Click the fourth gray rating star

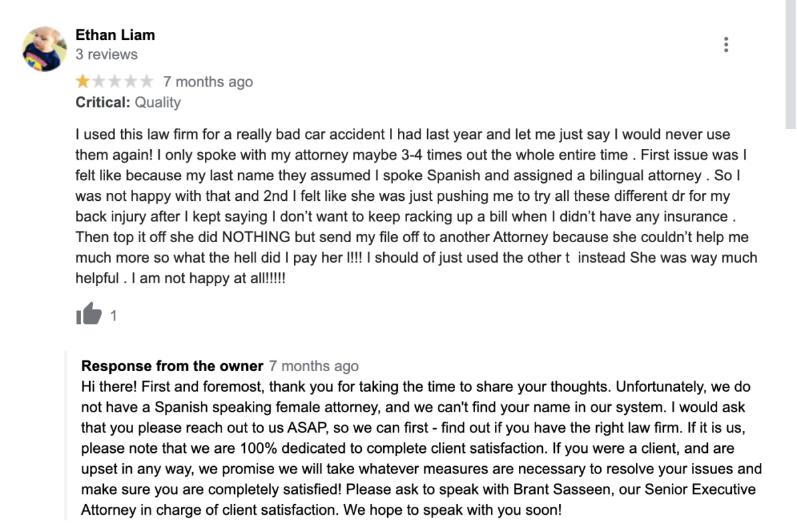click(130, 81)
